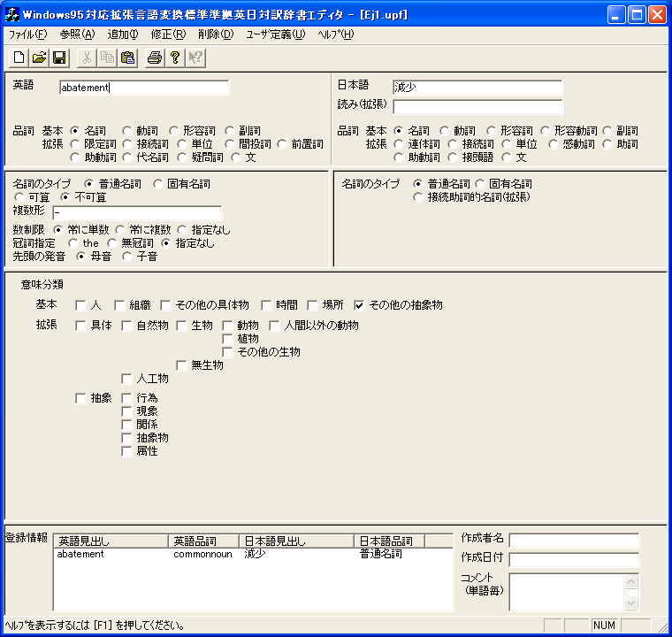The image size is (672, 637).
Task: Click the 英語見出し column header
Action: point(111,541)
